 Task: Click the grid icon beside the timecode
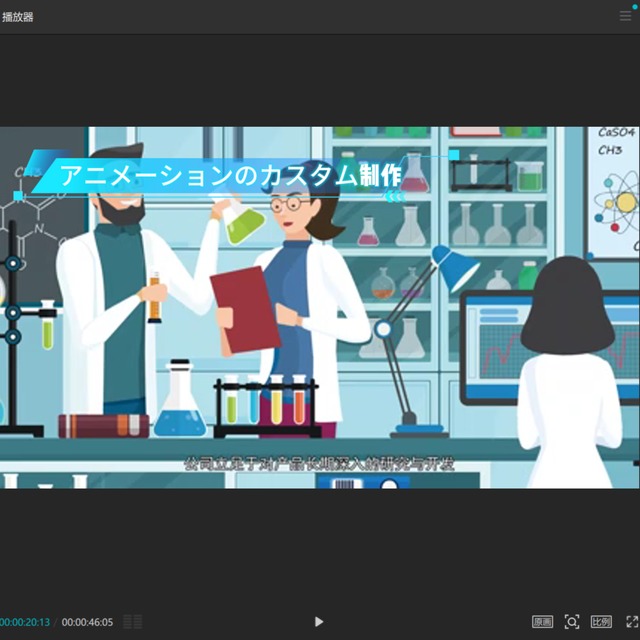[x=132, y=622]
